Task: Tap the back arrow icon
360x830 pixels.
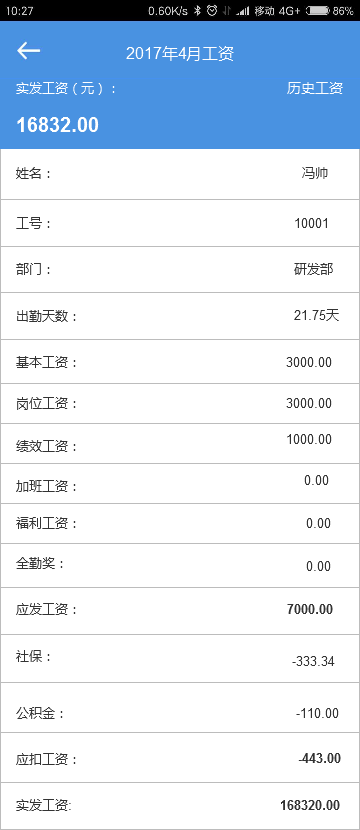Action: 29,51
